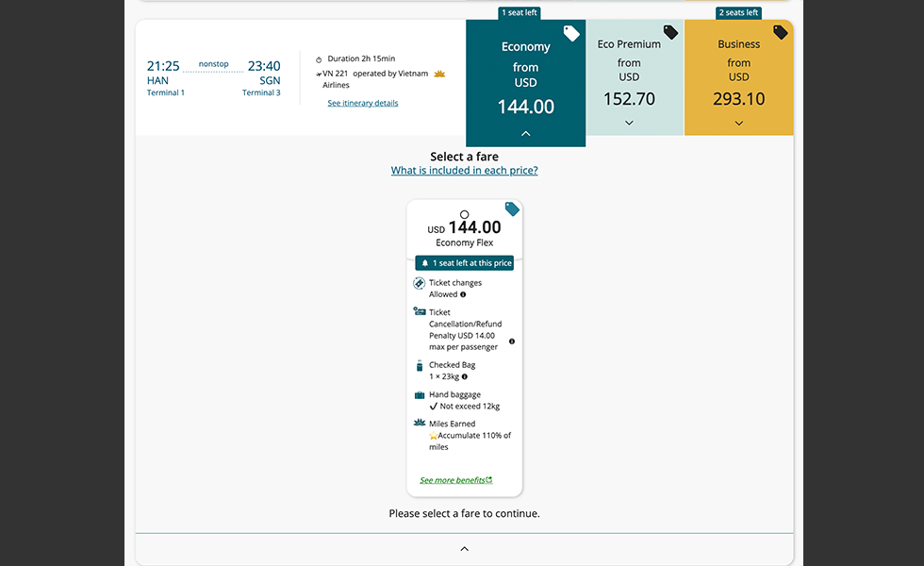The height and width of the screenshot is (566, 924).
Task: Open 'What is included in each price?' link
Action: coord(464,171)
